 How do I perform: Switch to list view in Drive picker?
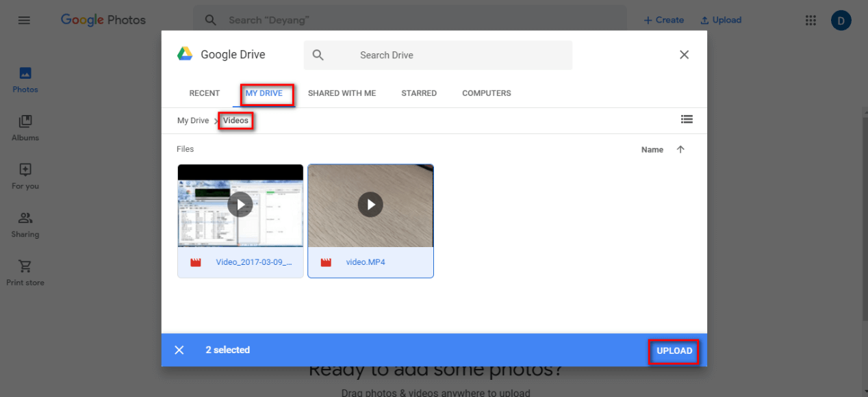click(687, 119)
